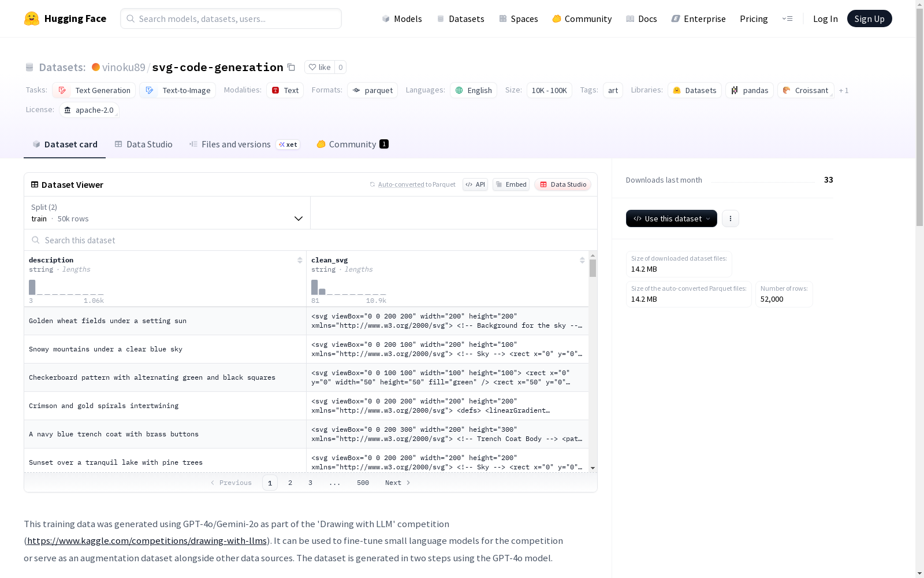Click the vinoku89 author link
The height and width of the screenshot is (578, 924).
tap(124, 67)
